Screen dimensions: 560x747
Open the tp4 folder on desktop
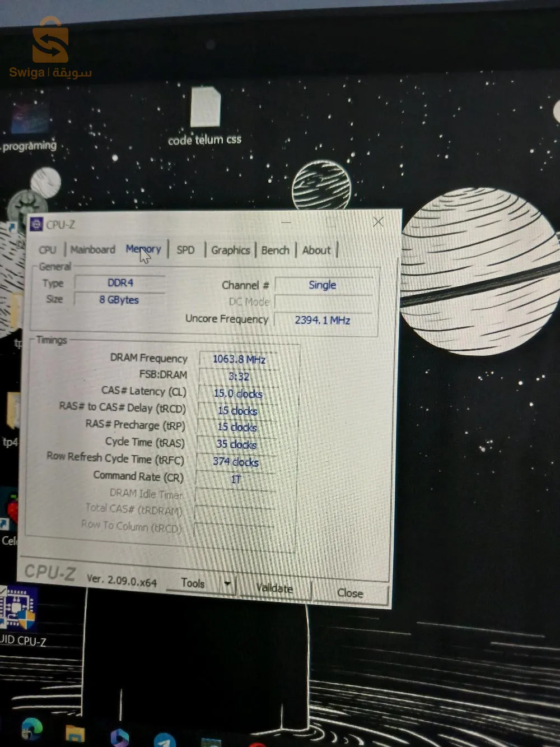11,412
